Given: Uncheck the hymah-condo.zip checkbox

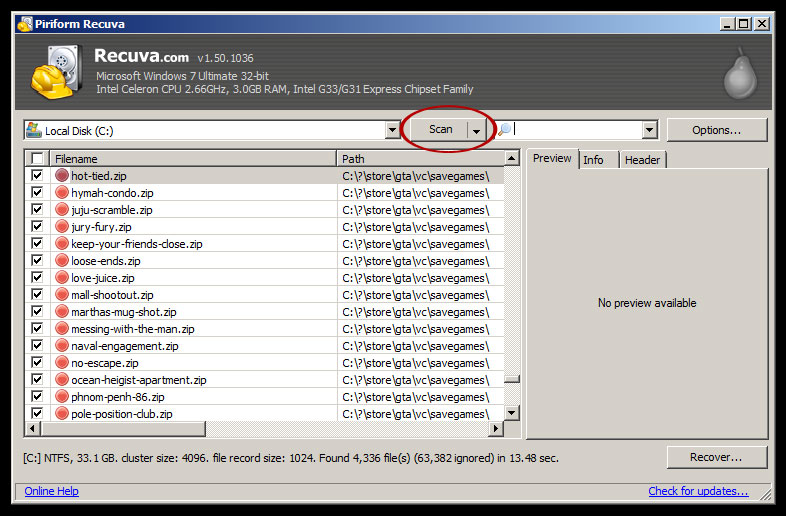Looking at the screenshot, I should tap(37, 193).
